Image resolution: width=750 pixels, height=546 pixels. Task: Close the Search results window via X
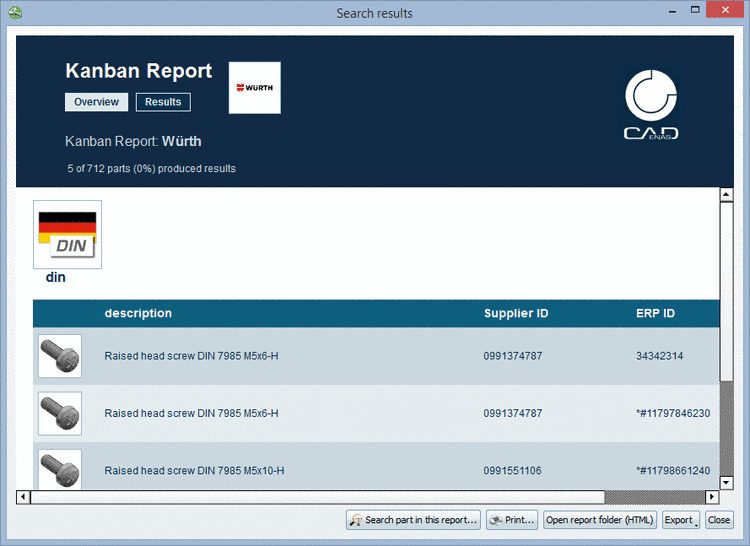pos(725,10)
